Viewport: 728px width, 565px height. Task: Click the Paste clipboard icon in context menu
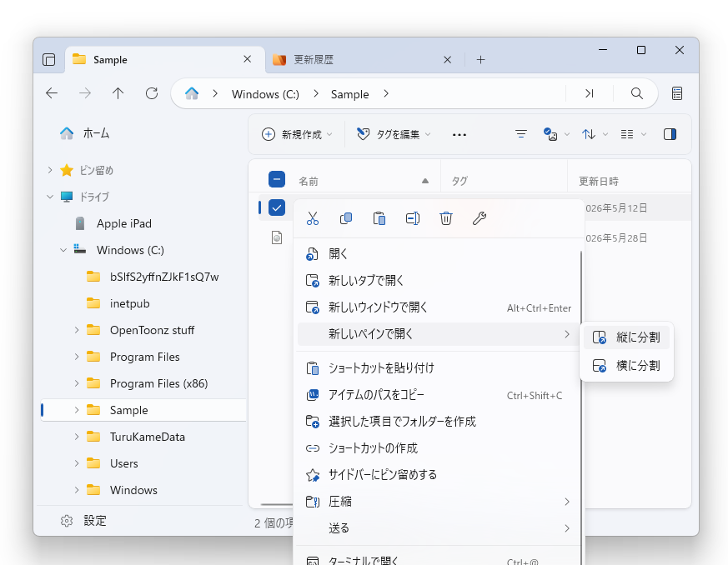click(x=379, y=218)
